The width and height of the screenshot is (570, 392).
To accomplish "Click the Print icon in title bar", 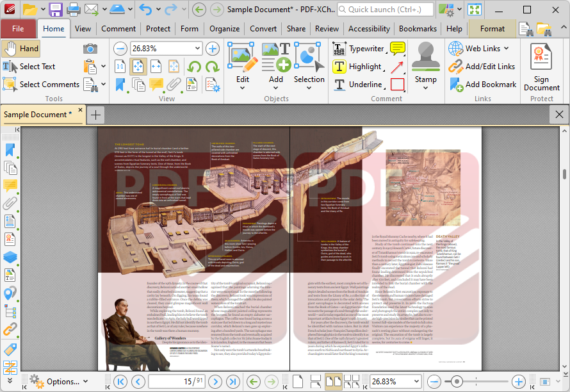I will pyautogui.click(x=73, y=10).
